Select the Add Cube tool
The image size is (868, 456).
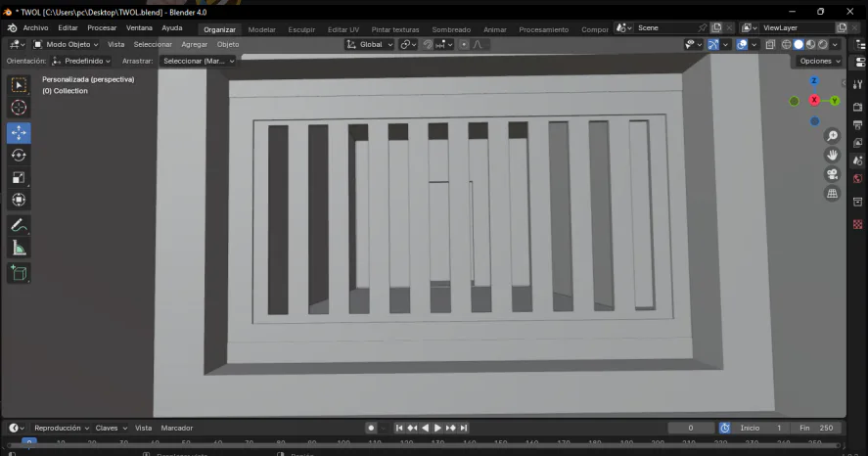click(19, 273)
